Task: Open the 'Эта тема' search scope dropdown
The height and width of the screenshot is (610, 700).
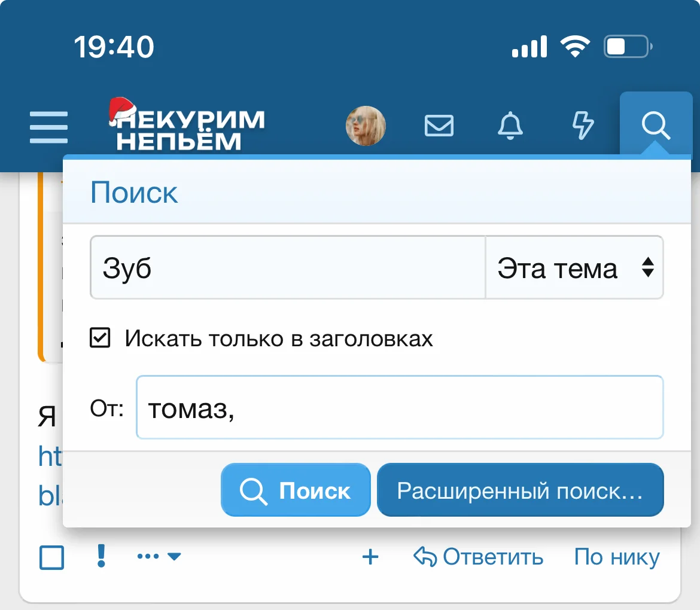Action: (x=574, y=268)
